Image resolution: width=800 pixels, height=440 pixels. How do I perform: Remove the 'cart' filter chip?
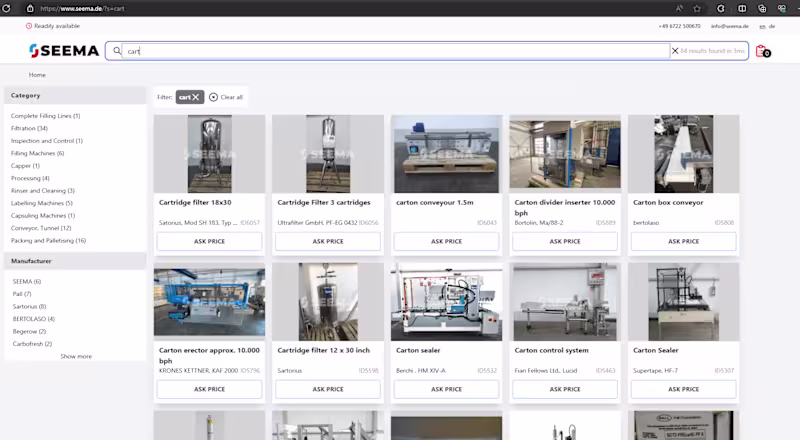(197, 97)
